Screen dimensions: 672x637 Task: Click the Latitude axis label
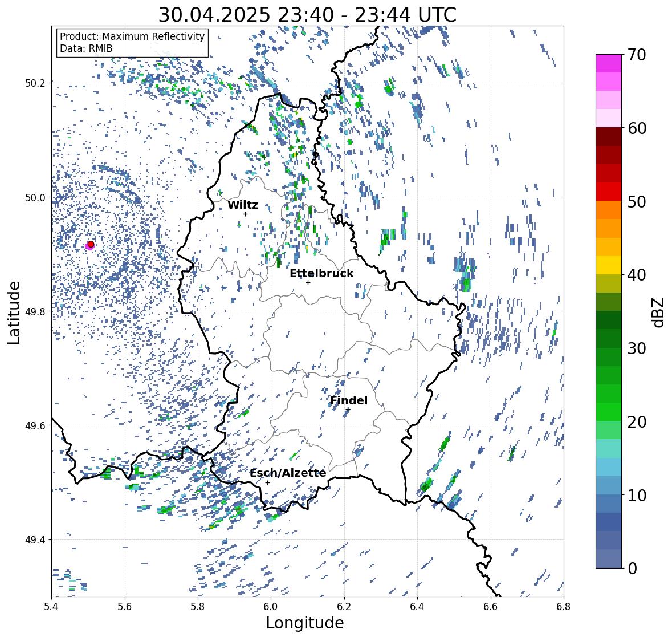point(14,313)
